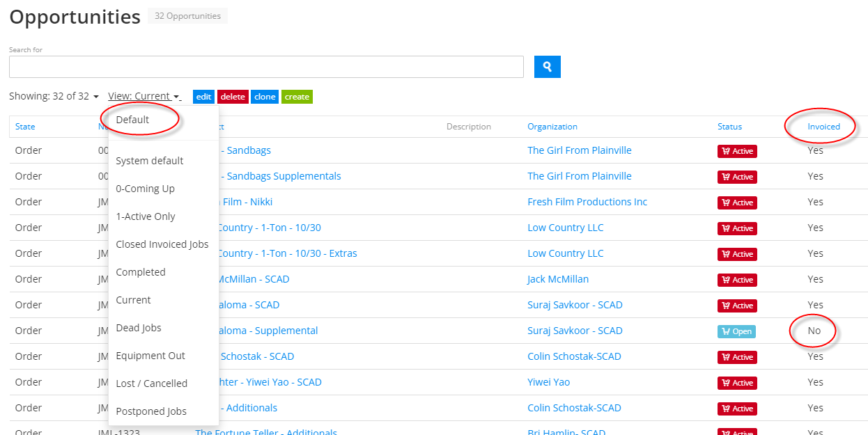Viewport: 868px width, 435px height.
Task: Choose 'Postponed Jobs' view option
Action: coord(151,411)
